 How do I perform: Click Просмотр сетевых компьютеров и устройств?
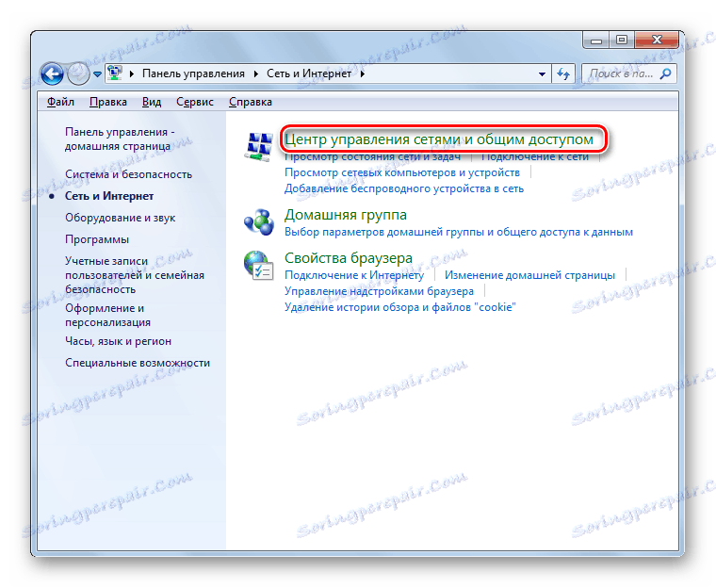click(402, 172)
